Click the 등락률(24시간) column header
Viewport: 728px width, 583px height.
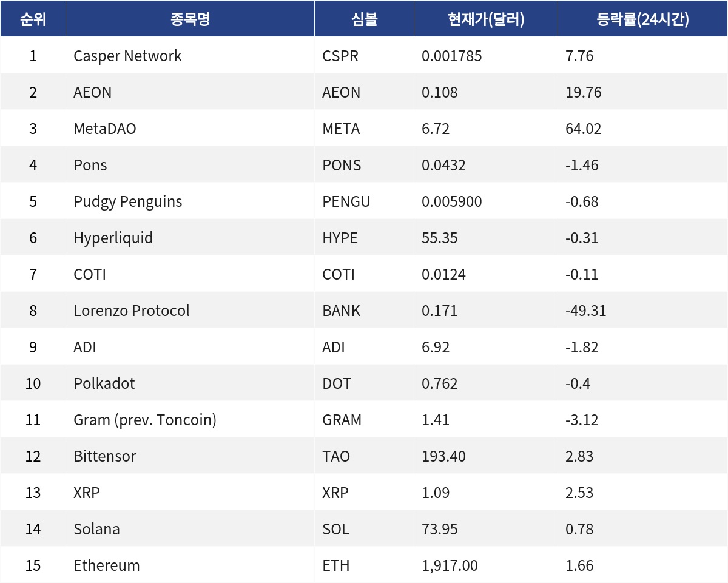pos(642,19)
